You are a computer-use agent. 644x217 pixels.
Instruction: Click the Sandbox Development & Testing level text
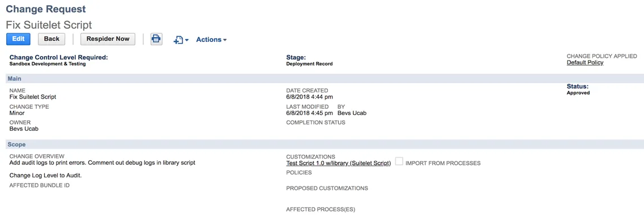48,64
